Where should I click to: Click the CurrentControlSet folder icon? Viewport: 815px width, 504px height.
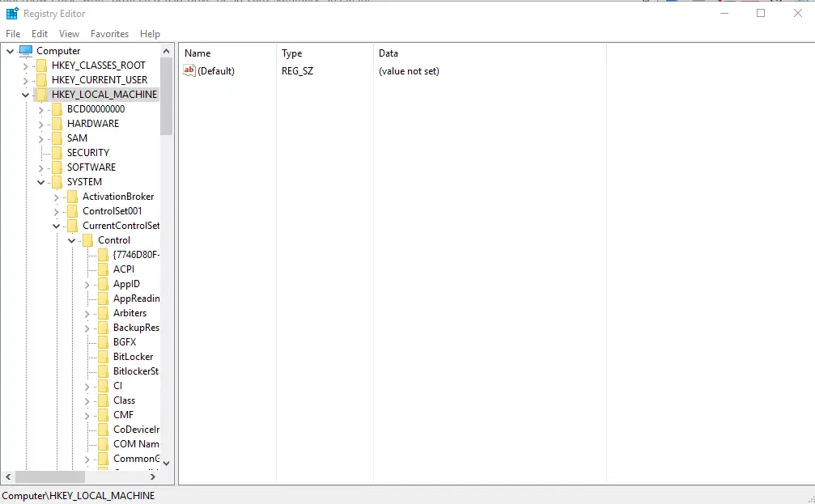[x=73, y=226]
